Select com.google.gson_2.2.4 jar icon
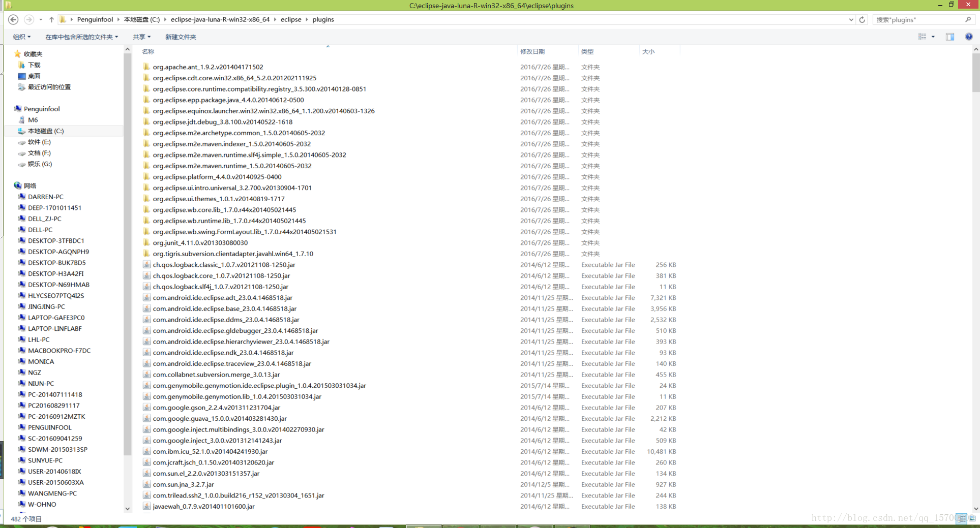This screenshot has width=980, height=528. pyautogui.click(x=146, y=408)
